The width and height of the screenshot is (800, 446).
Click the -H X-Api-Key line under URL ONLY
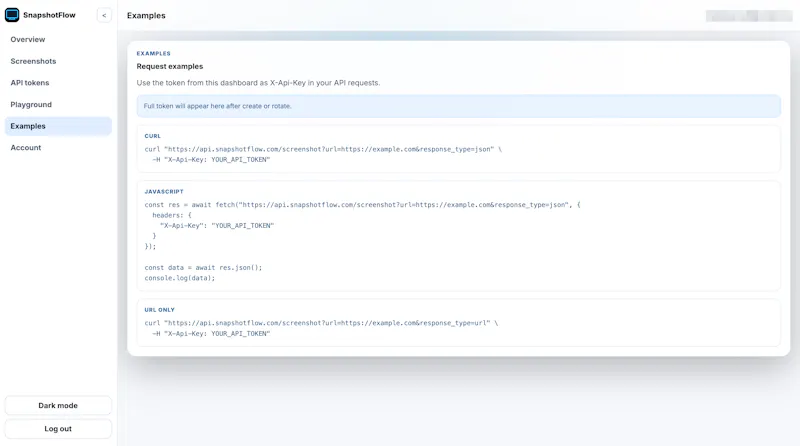coord(211,334)
